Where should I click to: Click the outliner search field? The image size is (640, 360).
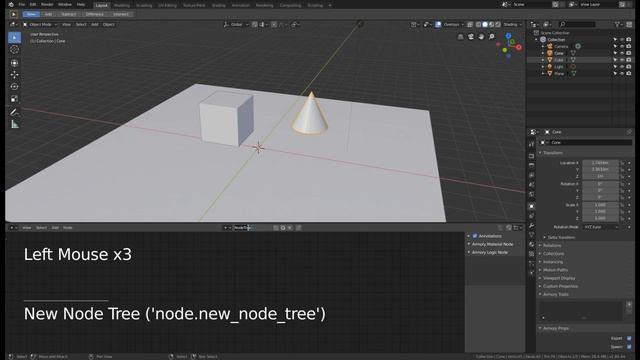click(x=578, y=24)
